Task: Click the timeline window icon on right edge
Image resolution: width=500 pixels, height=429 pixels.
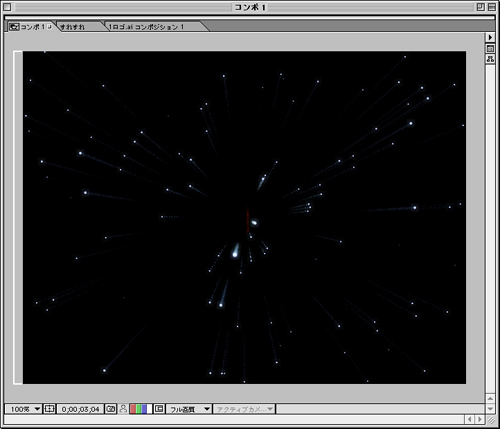Action: point(490,48)
